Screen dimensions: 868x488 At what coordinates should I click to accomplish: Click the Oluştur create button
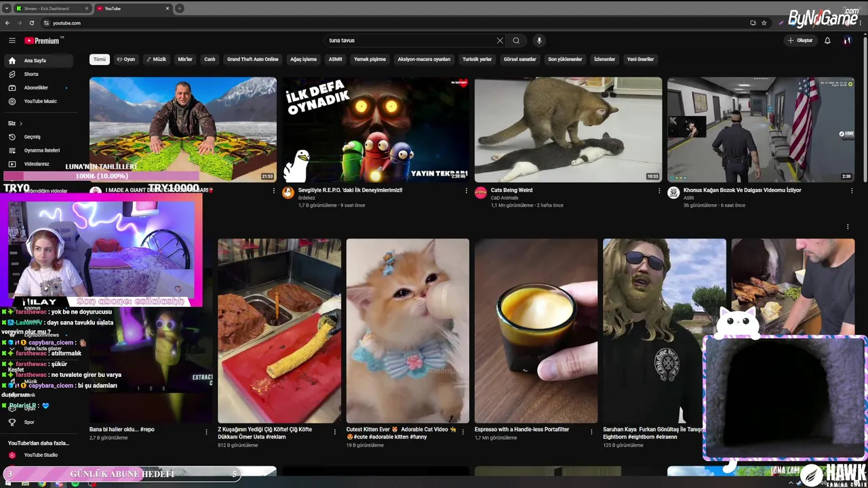[x=800, y=41]
